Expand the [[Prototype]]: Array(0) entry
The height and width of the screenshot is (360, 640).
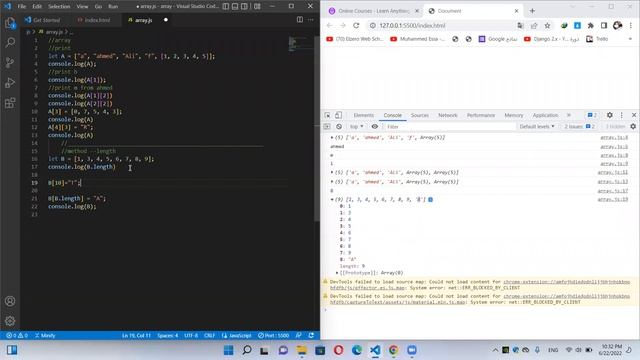[337, 273]
